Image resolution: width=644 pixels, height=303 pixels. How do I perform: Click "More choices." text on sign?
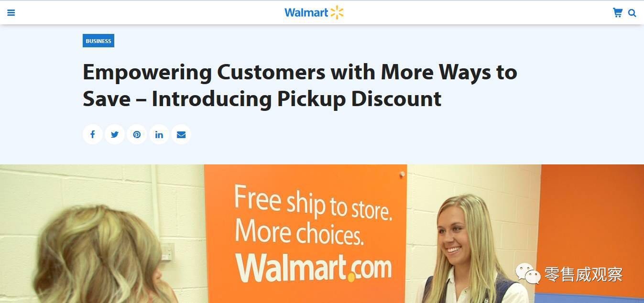point(298,233)
